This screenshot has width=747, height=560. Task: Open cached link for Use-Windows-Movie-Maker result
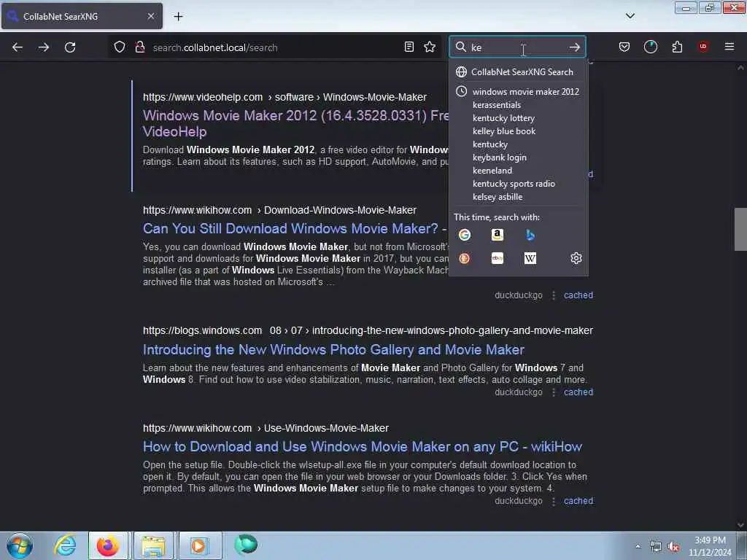pos(578,501)
